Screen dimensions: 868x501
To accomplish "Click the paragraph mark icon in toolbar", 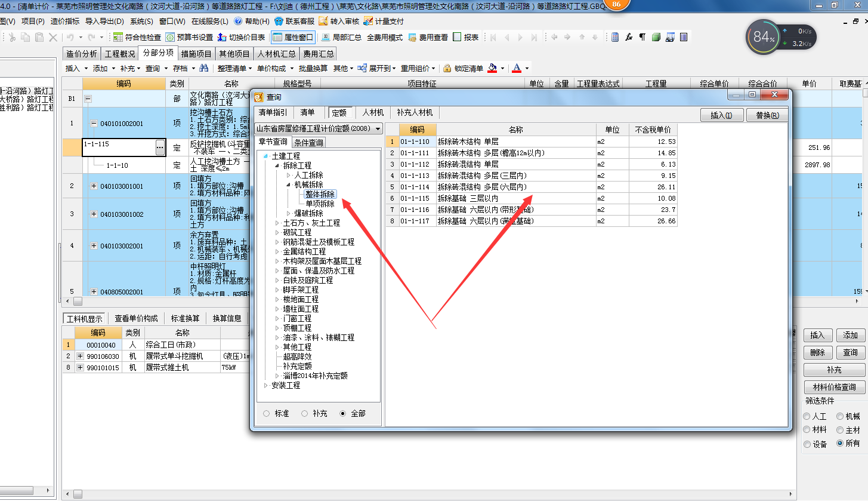I will (642, 37).
